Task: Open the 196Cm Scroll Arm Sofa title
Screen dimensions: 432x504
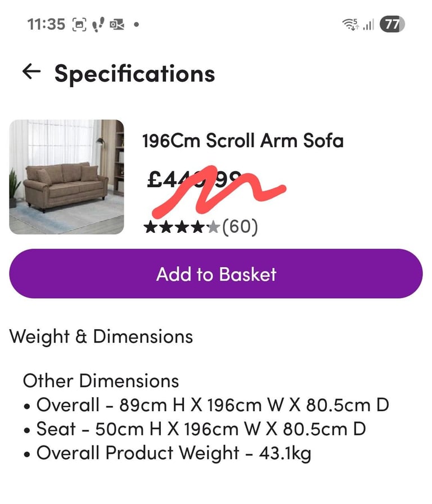Action: (243, 141)
